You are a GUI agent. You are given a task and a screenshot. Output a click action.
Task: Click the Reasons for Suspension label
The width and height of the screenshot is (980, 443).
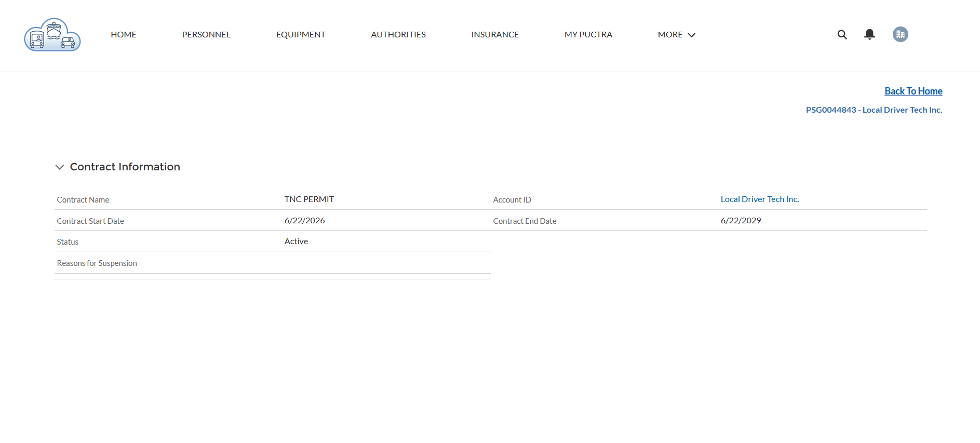click(97, 263)
